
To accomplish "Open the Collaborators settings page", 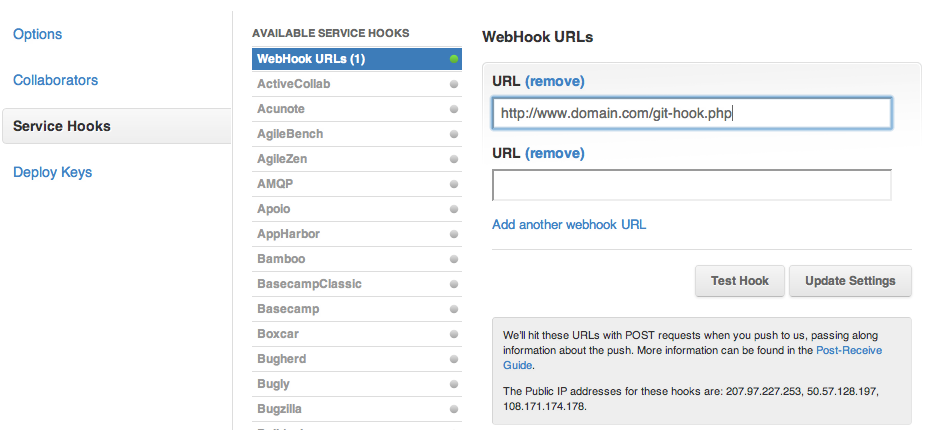I will point(55,81).
